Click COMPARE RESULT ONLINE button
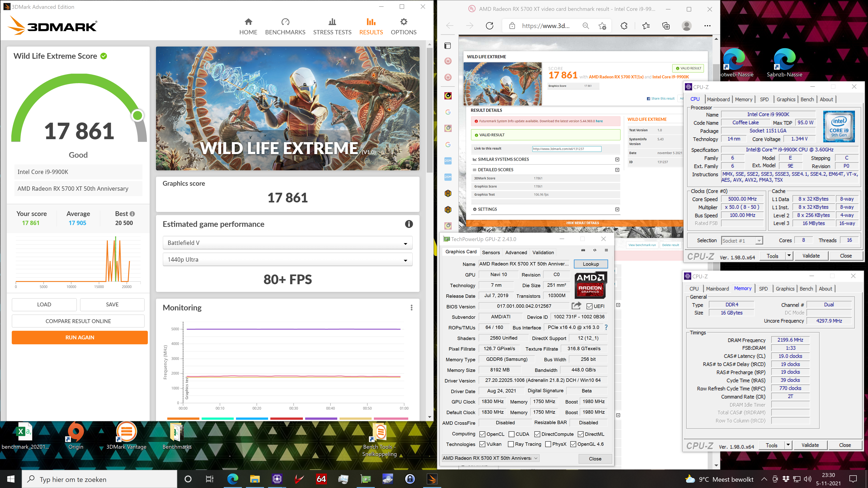 (x=78, y=321)
